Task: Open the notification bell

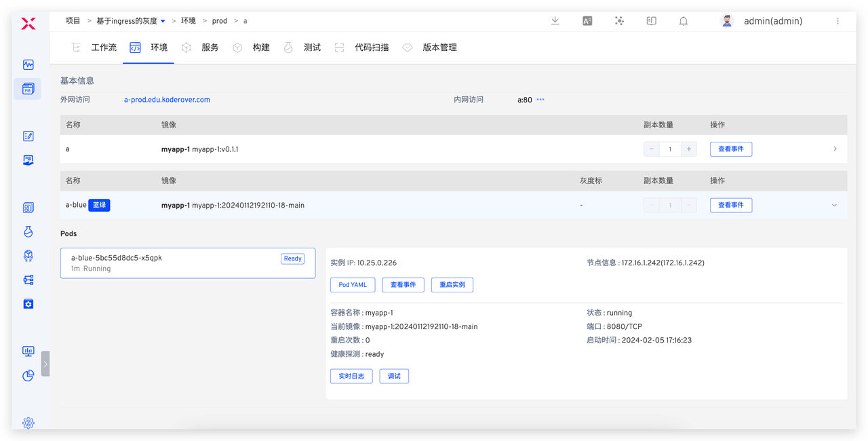Action: (684, 21)
